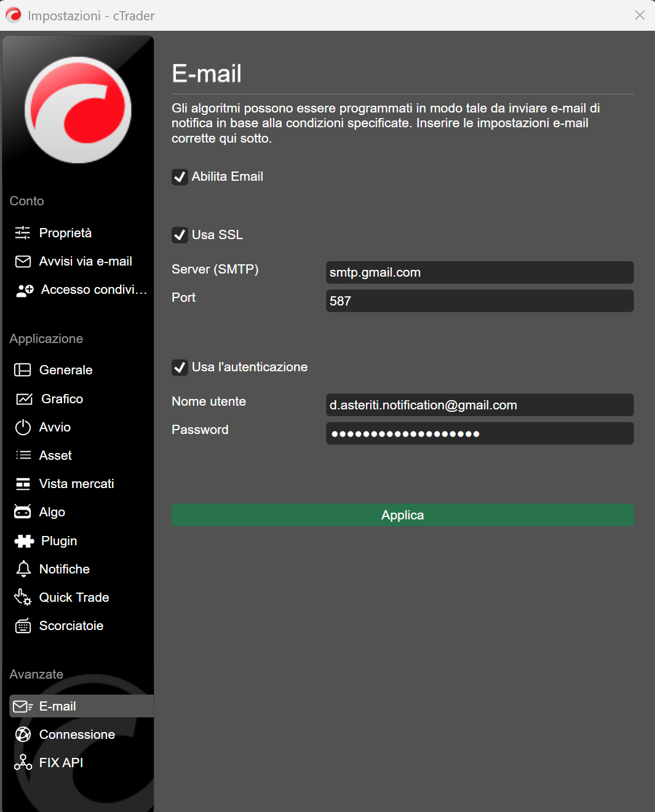Screen dimensions: 655x812
Task: Click the Asset list icon
Action: click(23, 455)
